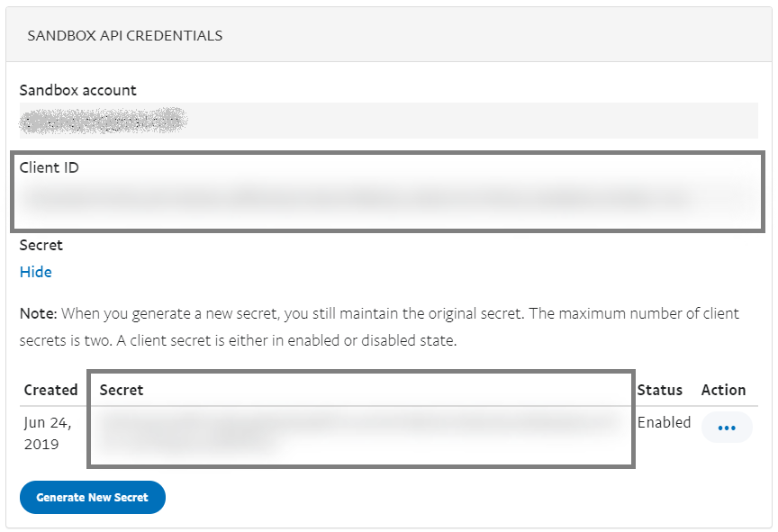Click the blurred secret value in table
The image size is (778, 532).
pyautogui.click(x=360, y=428)
